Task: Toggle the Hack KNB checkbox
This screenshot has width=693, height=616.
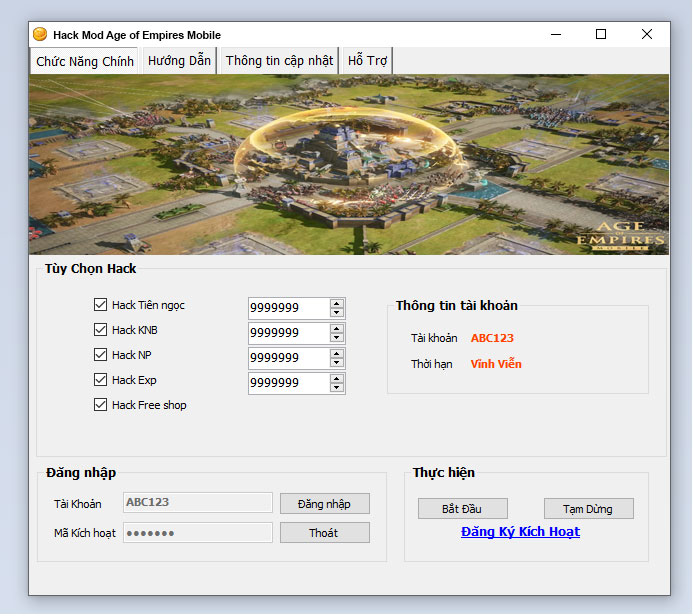Action: coord(100,330)
